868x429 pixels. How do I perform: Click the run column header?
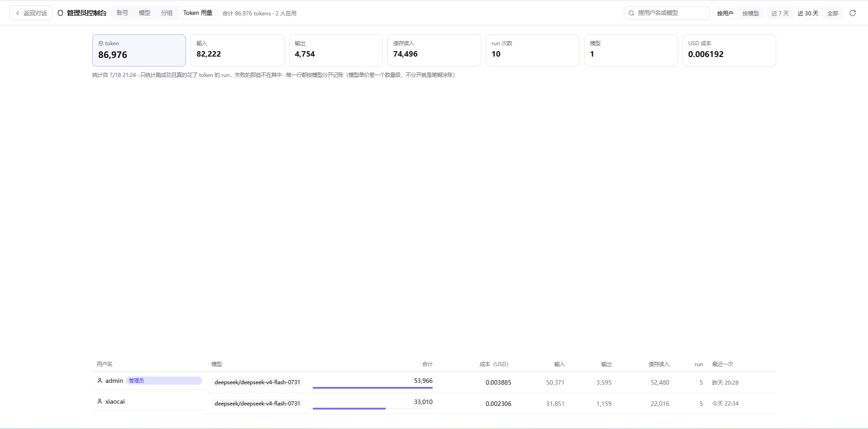[x=699, y=364]
